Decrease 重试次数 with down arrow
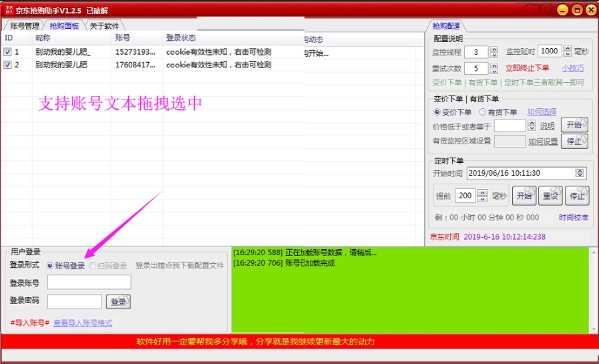 (x=494, y=71)
